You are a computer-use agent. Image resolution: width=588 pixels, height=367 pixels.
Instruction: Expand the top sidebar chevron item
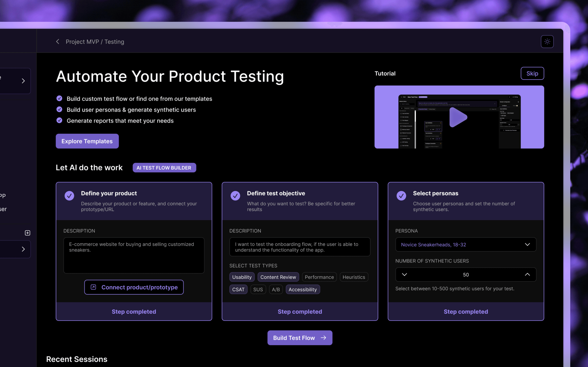23,81
